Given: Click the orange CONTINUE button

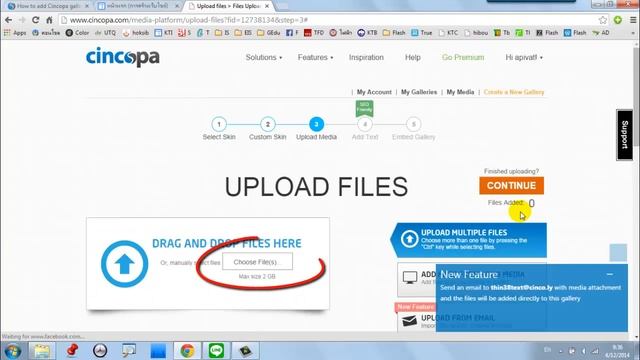Looking at the screenshot, I should pos(511,185).
